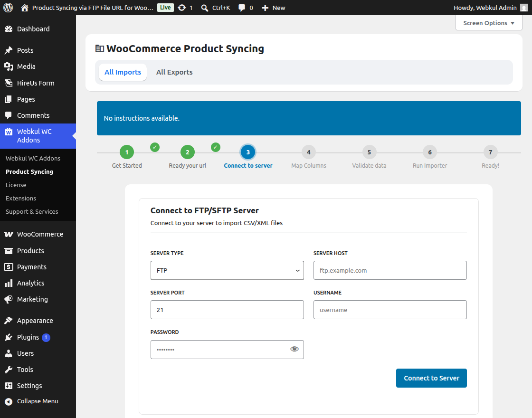Open the site title link in admin bar
The height and width of the screenshot is (418, 532).
pyautogui.click(x=93, y=8)
